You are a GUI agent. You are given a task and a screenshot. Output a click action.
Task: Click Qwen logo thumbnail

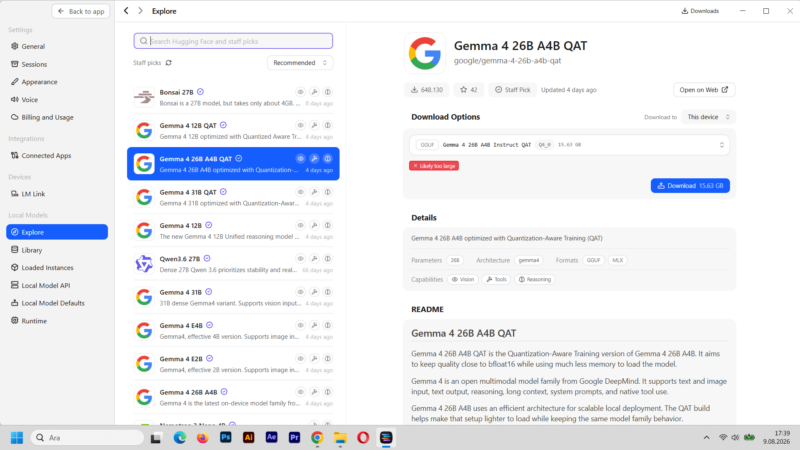tap(144, 264)
